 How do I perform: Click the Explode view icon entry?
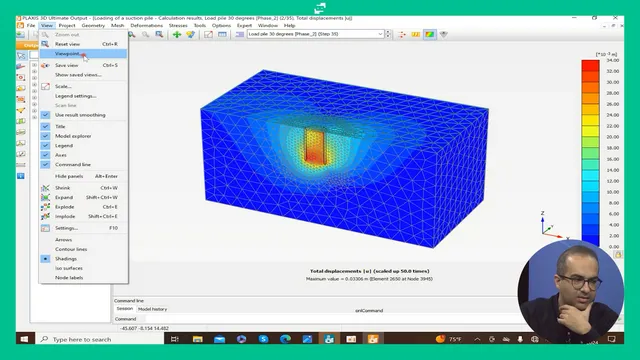(45, 207)
